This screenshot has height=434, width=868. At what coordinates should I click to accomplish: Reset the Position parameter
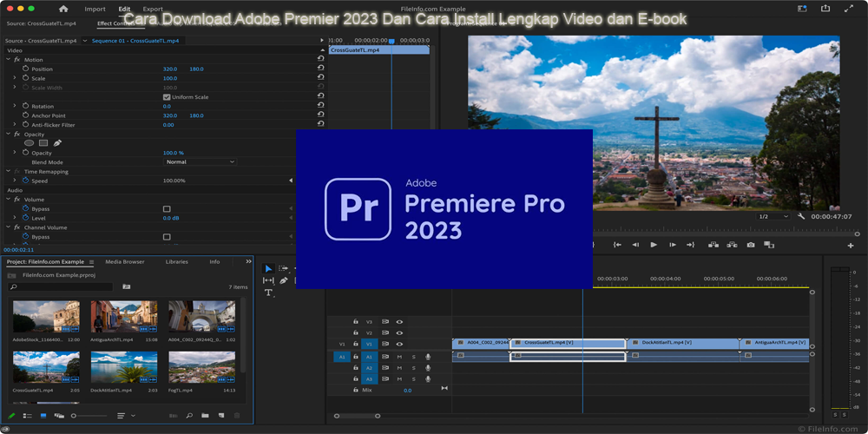point(320,69)
